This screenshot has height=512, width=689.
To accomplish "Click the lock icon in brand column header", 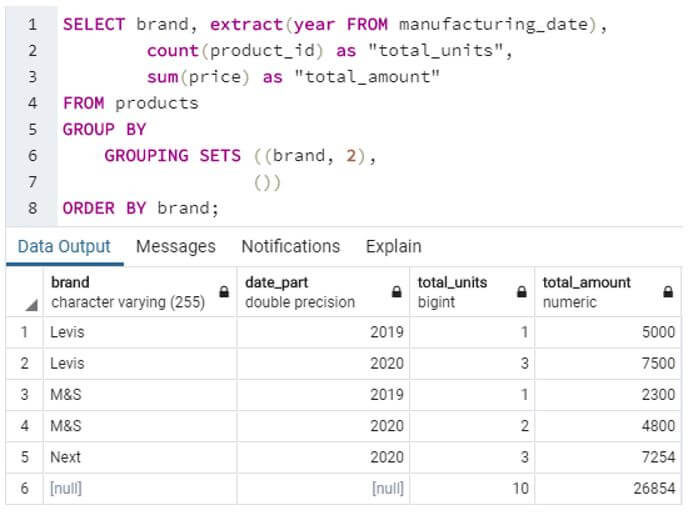I will coord(223,293).
